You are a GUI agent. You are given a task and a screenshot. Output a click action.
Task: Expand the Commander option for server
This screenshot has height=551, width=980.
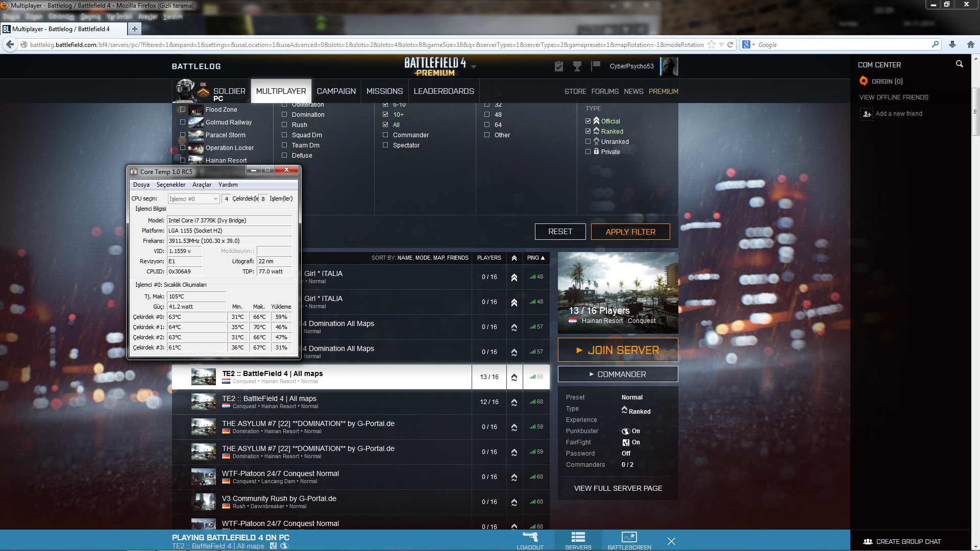(618, 374)
